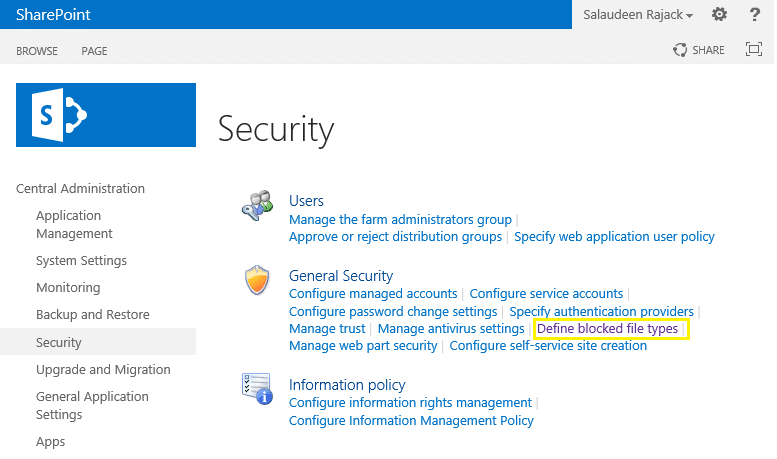Screen dimensions: 777x459
Task: Click the General Security shield icon
Action: [x=256, y=282]
